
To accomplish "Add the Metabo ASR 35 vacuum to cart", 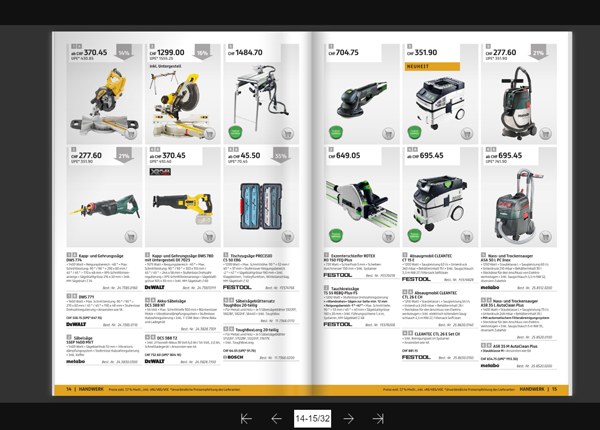I will [x=545, y=237].
